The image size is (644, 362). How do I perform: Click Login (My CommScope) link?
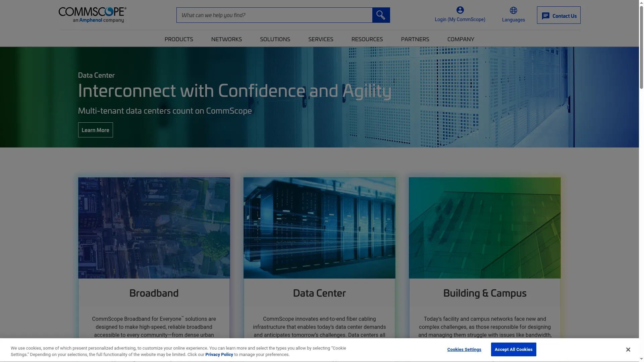pyautogui.click(x=460, y=19)
